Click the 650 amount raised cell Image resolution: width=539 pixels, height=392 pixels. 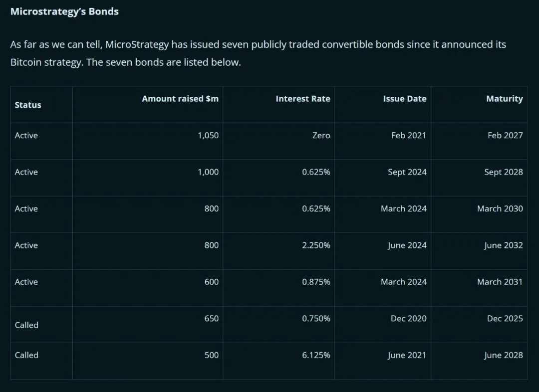(211, 318)
